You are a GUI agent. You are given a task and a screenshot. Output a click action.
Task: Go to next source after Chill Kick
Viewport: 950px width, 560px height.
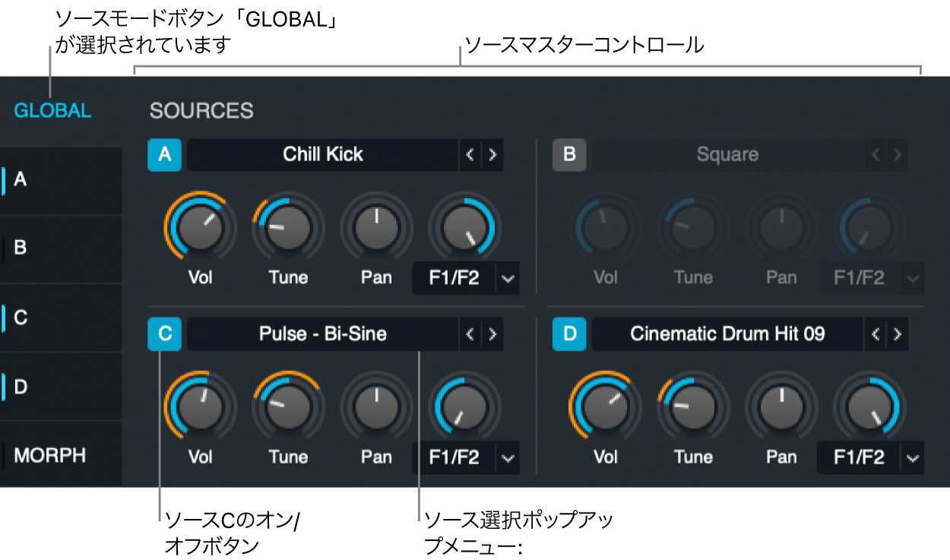(492, 155)
